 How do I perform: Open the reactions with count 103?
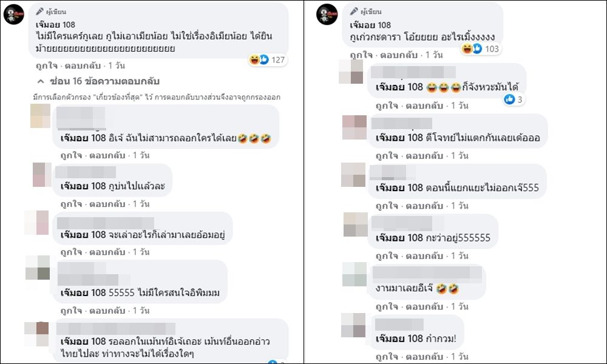[480, 49]
